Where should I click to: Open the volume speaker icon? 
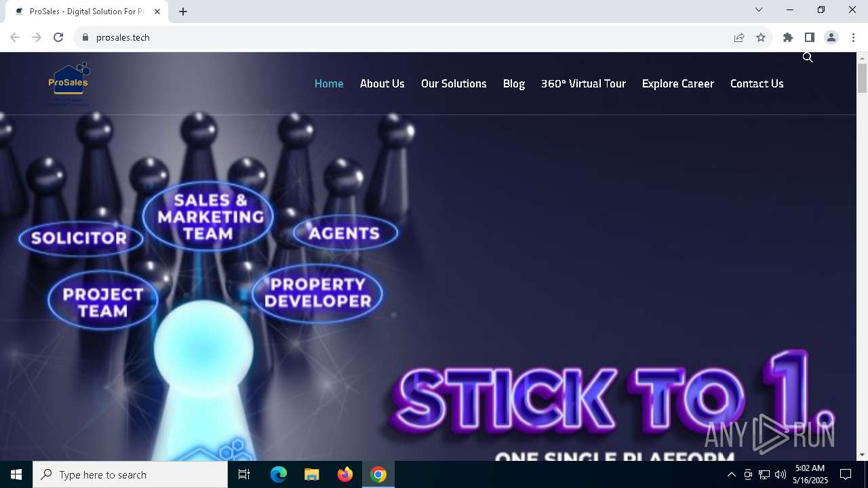(781, 474)
